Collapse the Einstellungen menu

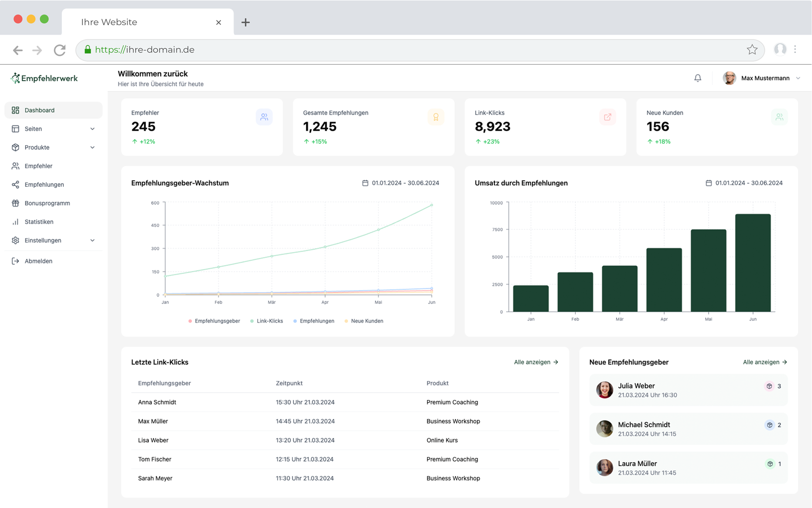[92, 240]
